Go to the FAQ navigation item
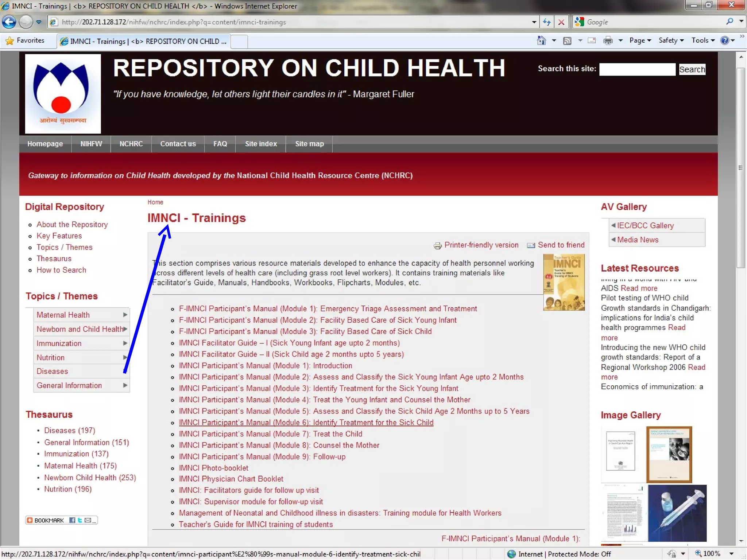The image size is (747, 560). coord(220,144)
